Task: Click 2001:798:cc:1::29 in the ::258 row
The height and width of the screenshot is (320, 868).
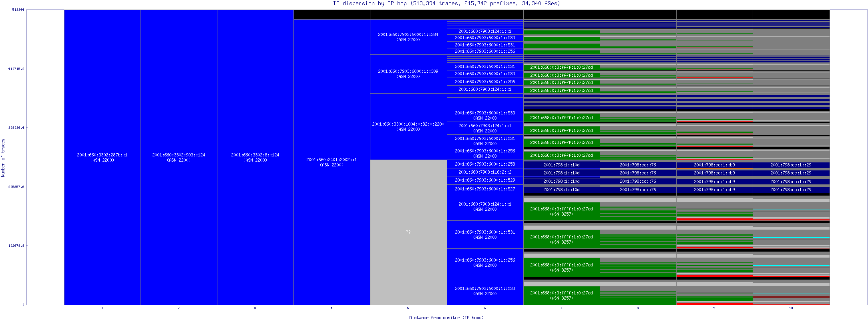Action: click(791, 165)
